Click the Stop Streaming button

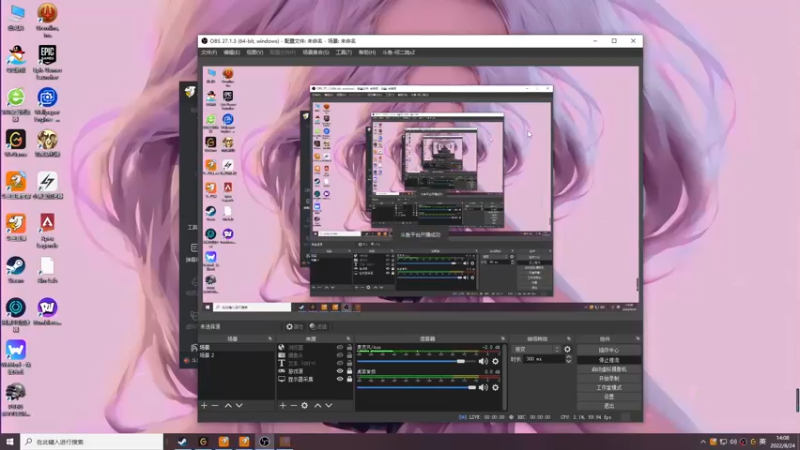609,360
